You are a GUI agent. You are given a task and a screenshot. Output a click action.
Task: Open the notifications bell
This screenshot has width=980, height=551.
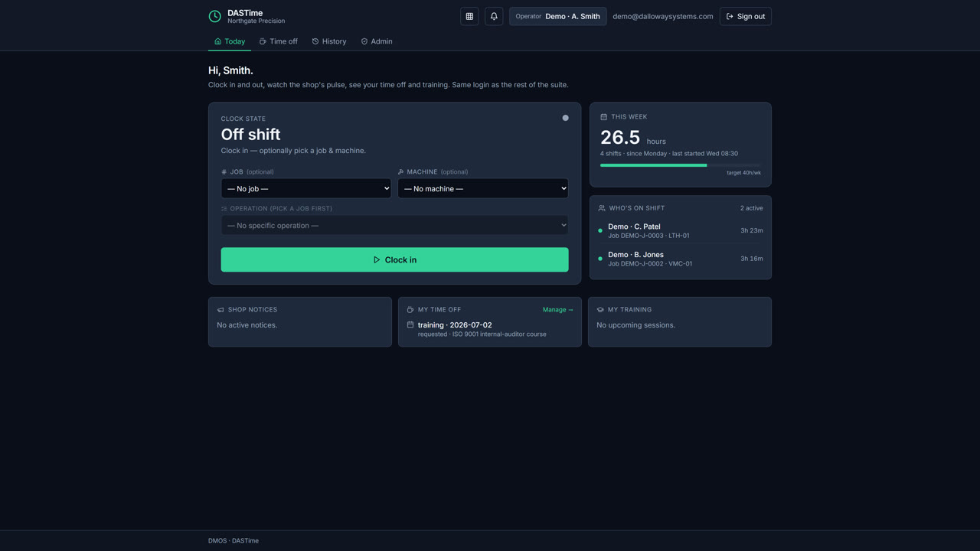(494, 16)
